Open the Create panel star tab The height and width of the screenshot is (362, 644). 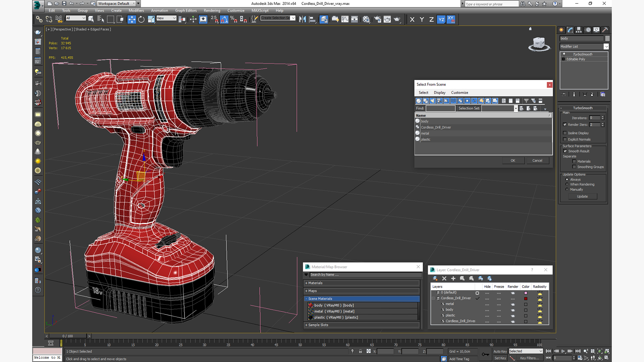click(x=561, y=30)
